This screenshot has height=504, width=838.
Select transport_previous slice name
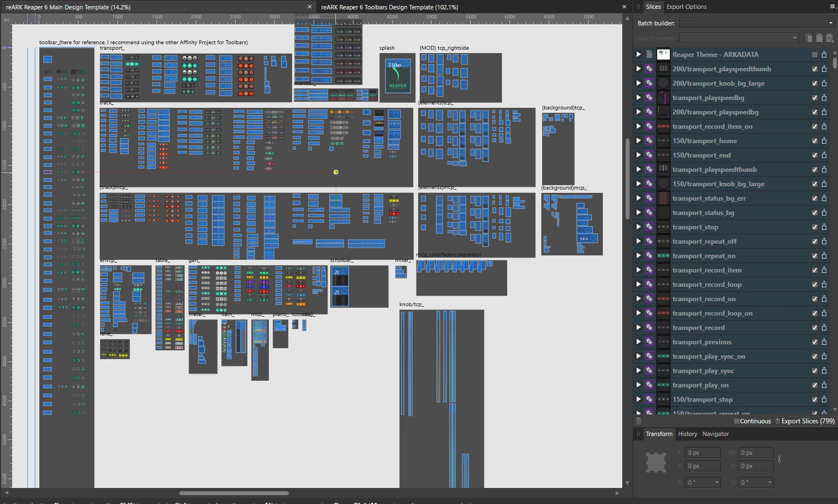coord(701,342)
